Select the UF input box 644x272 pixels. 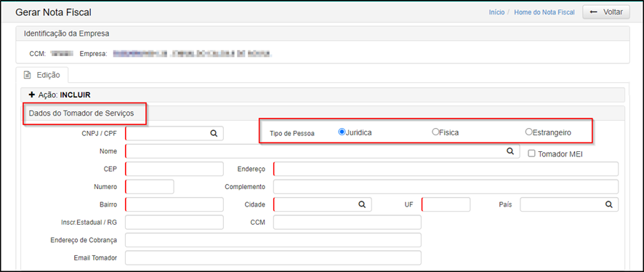coord(446,204)
